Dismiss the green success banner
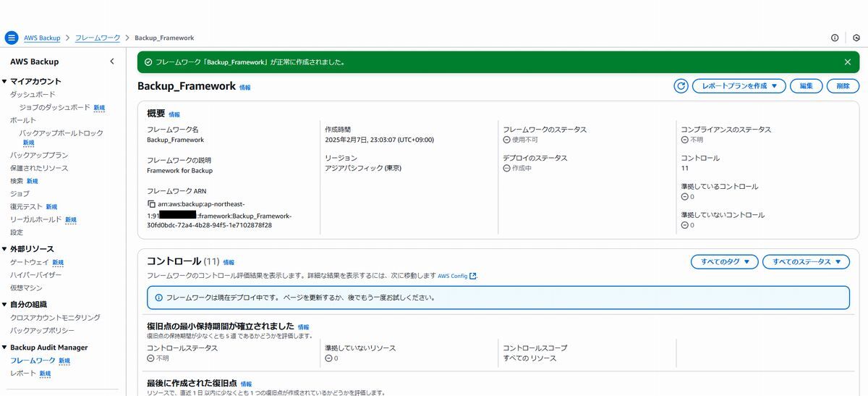Viewport: 868px width, 396px height. coord(848,62)
